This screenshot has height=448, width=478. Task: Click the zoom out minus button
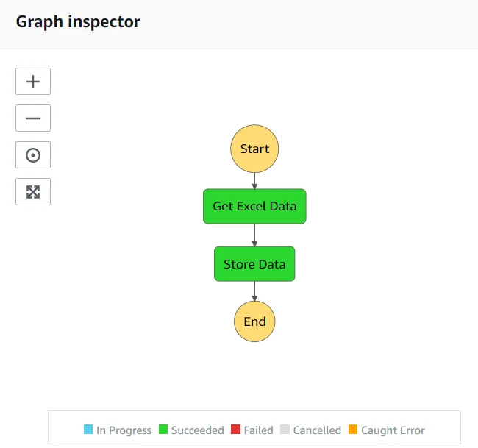click(x=33, y=118)
